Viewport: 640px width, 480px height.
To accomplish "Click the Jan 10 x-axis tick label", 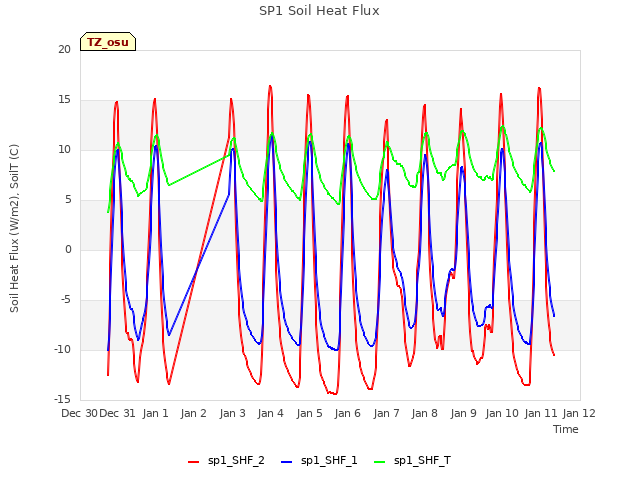I will point(502,413).
